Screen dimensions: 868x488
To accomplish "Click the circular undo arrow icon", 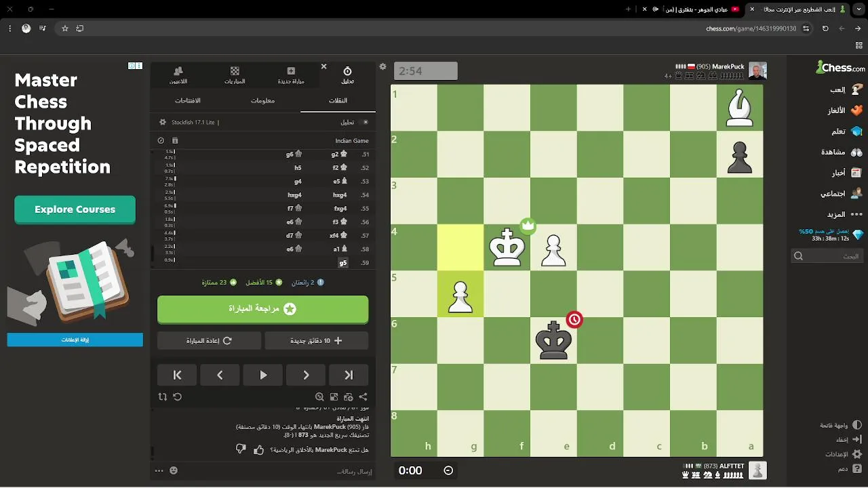I will click(x=177, y=397).
